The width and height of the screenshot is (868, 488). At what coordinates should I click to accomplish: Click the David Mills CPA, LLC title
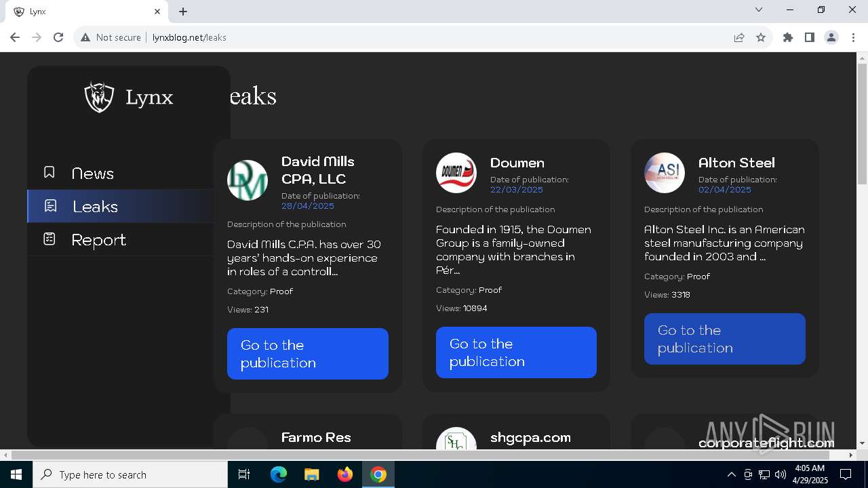(x=318, y=170)
